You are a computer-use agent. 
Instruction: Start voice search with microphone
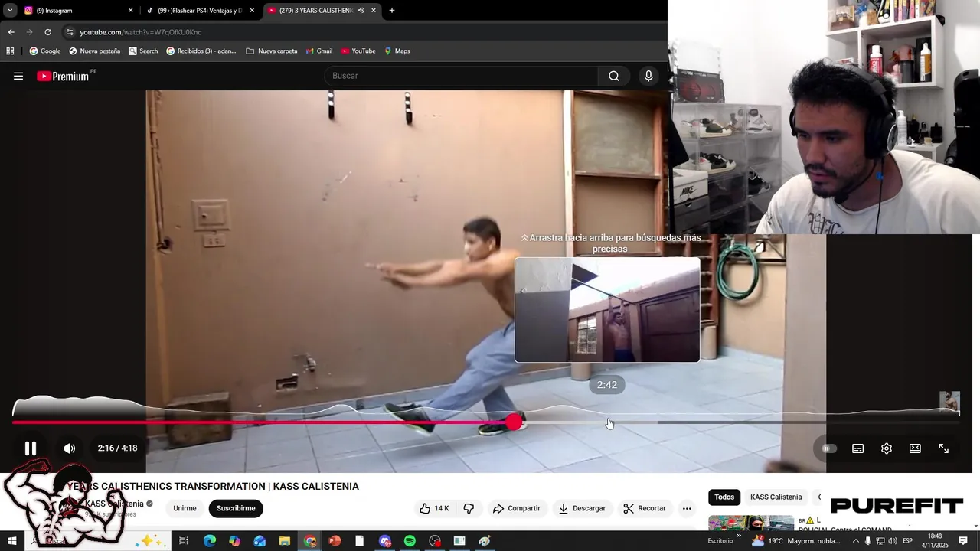(x=648, y=76)
